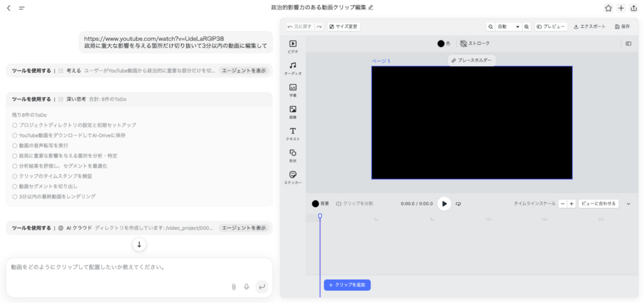644x303 pixels.
Task: Click the microphone icon in chat input
Action: click(x=247, y=287)
